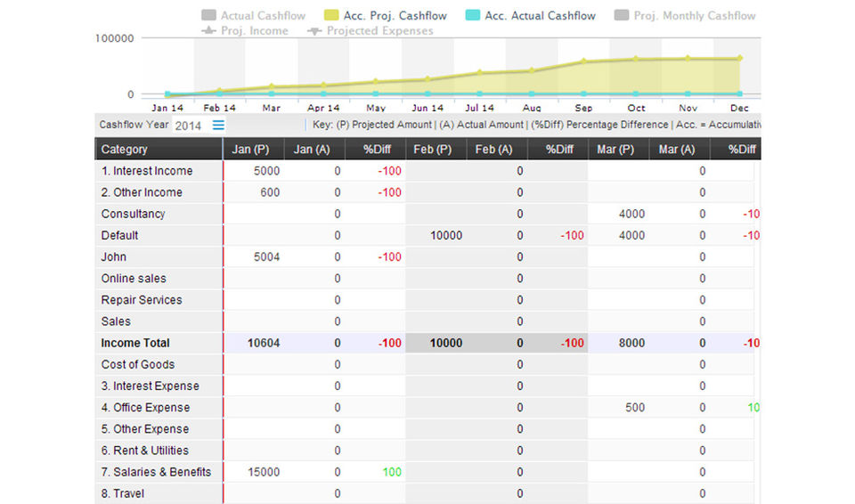This screenshot has height=504, width=855.
Task: Click the Feb (A) column header
Action: pyautogui.click(x=493, y=150)
